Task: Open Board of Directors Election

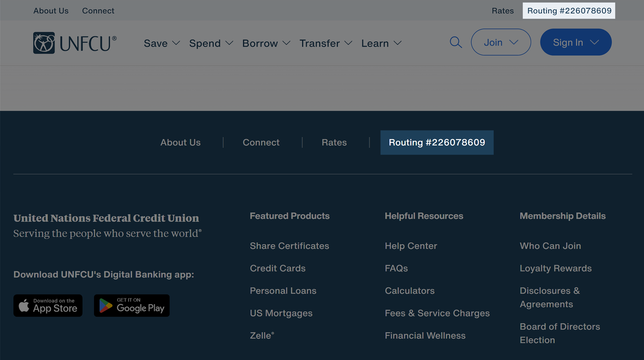Action: [x=560, y=333]
